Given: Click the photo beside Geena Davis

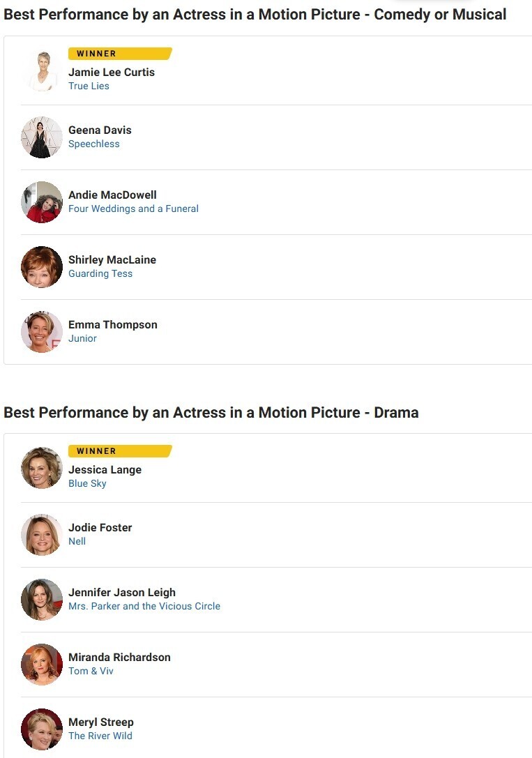Looking at the screenshot, I should (42, 137).
